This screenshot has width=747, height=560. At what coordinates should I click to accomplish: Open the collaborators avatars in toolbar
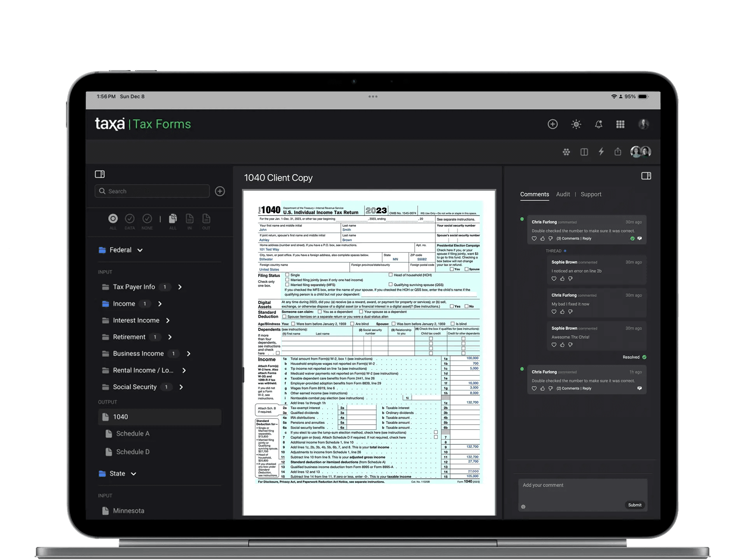click(x=641, y=152)
